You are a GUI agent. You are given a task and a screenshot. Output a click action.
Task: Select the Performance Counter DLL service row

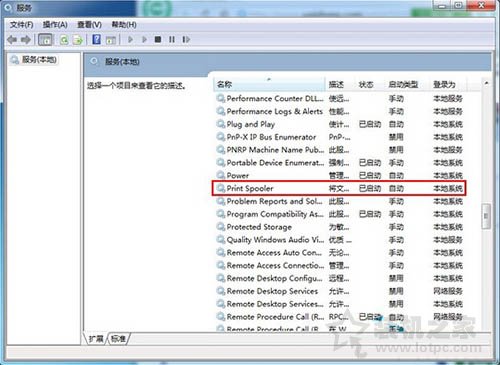(339, 98)
